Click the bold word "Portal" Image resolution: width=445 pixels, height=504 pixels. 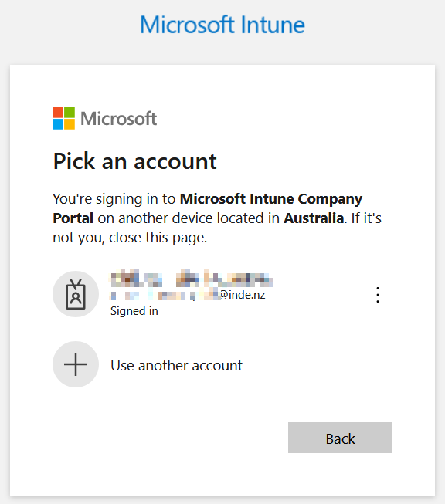tap(73, 218)
